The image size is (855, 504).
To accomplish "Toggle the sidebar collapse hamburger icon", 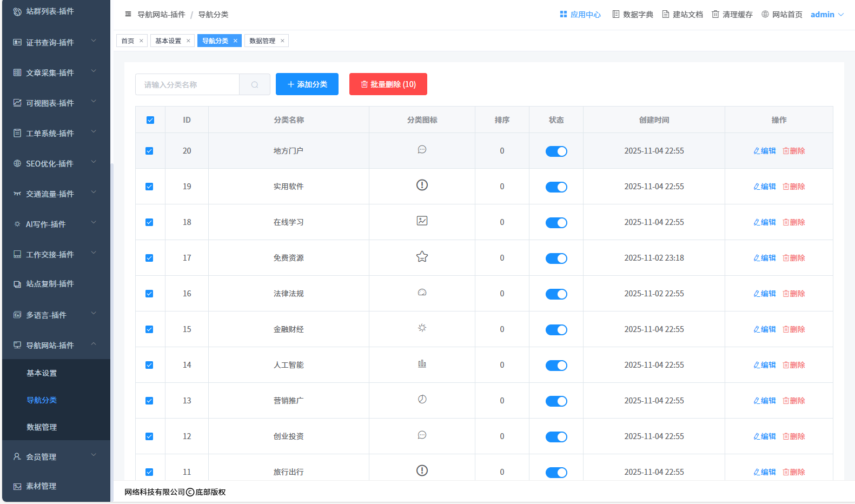I will [x=128, y=14].
